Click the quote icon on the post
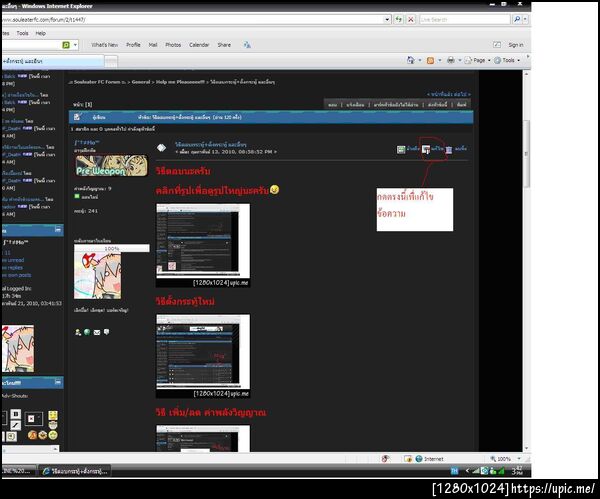The width and height of the screenshot is (600, 499). (x=401, y=149)
